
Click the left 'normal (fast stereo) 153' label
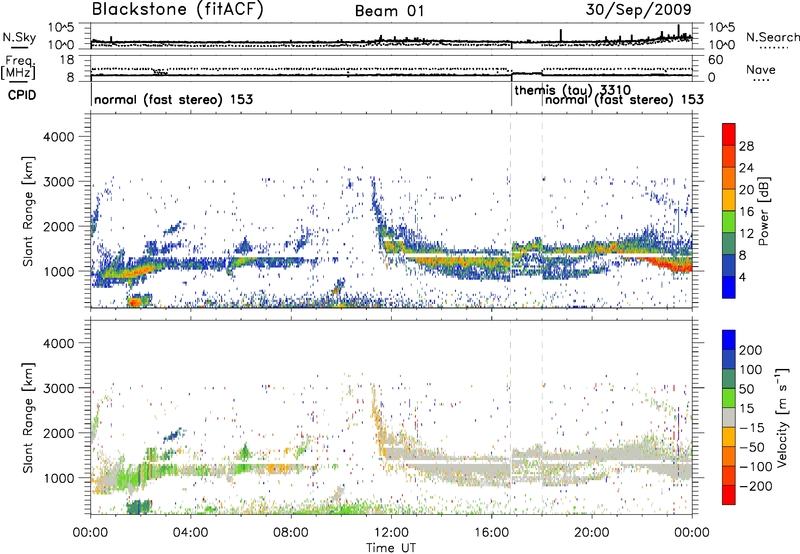(173, 99)
